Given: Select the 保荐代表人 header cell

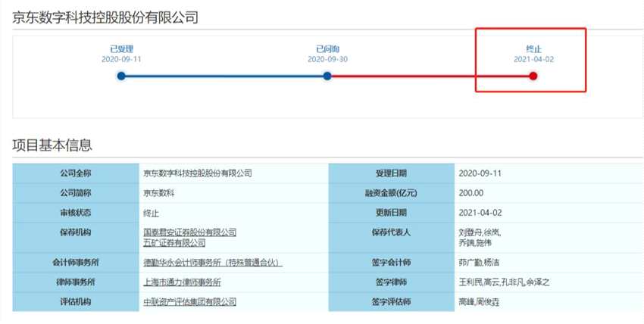Looking at the screenshot, I should 392,238.
